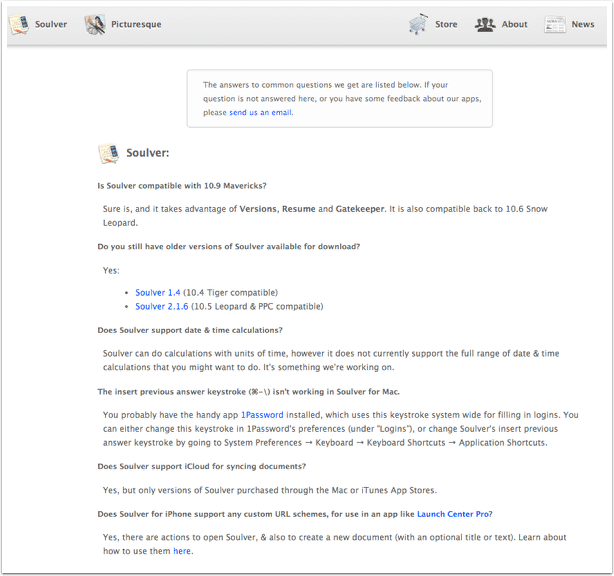
Task: Open the News nav label
Action: [x=583, y=24]
